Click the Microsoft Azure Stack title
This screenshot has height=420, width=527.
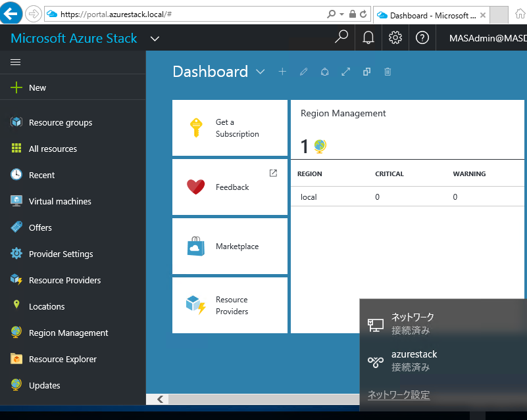pyautogui.click(x=74, y=38)
